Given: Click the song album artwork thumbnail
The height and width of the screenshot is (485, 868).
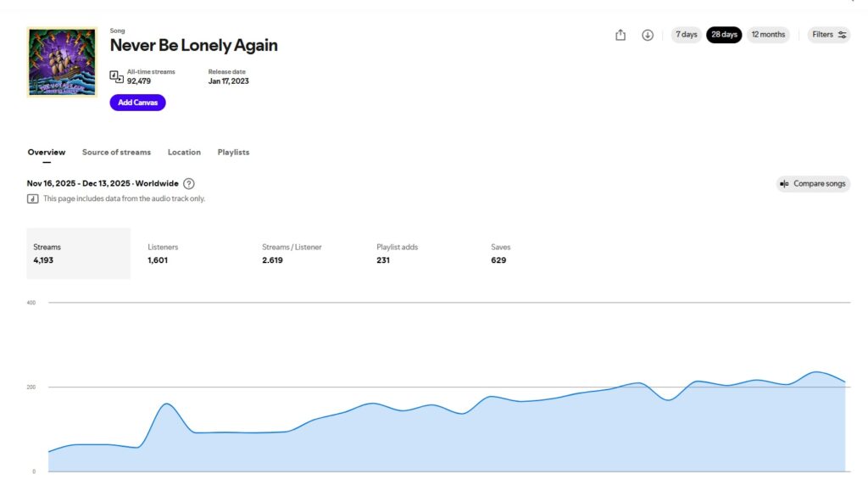Looking at the screenshot, I should coord(62,63).
